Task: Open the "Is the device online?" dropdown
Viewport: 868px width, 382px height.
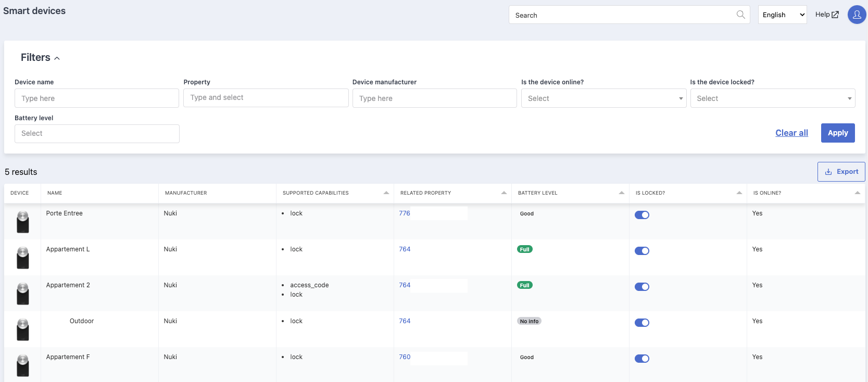Action: point(603,98)
